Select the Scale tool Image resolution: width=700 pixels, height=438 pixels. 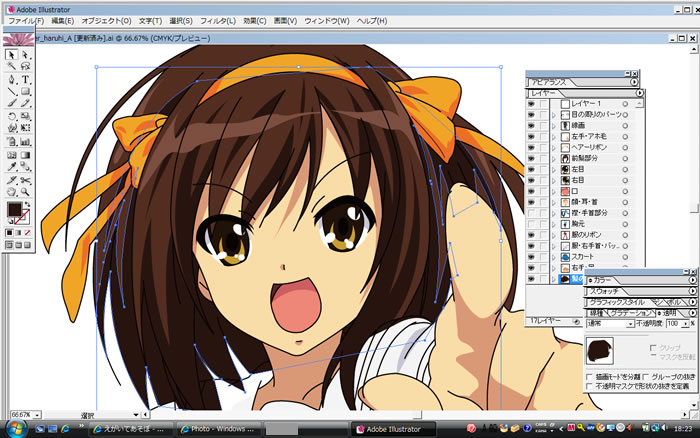coord(25,116)
